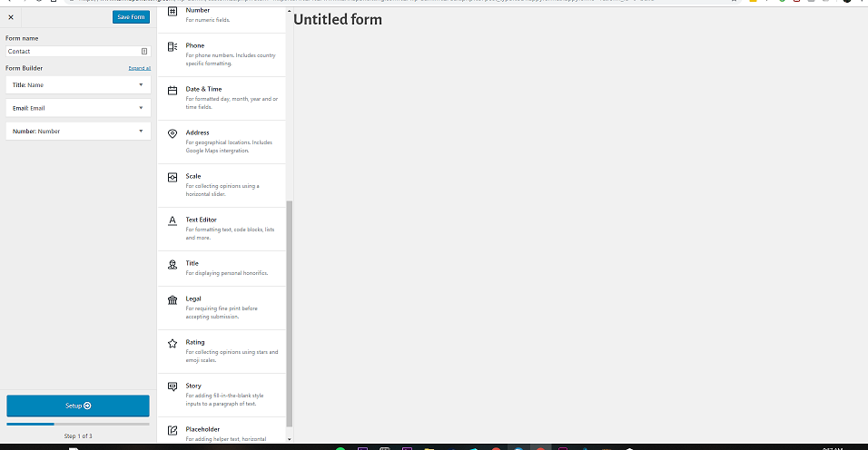
Task: Click 'For numeric fields.' description
Action: (208, 20)
